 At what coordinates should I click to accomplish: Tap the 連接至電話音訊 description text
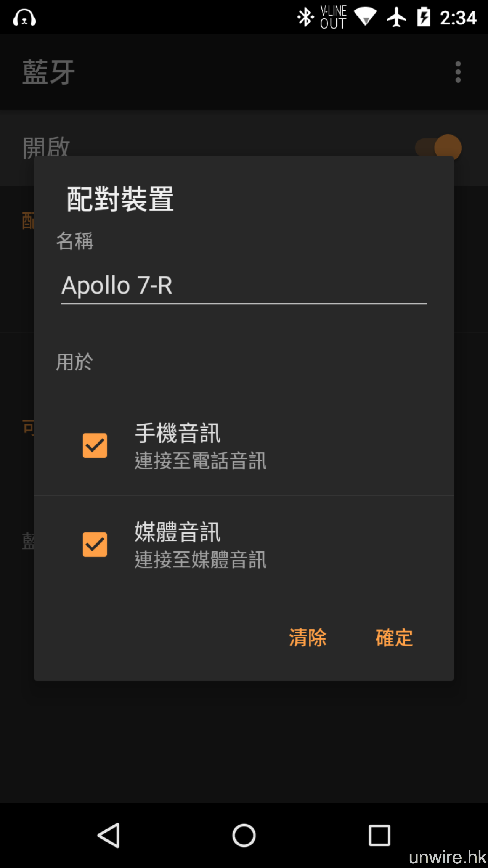[x=201, y=461]
